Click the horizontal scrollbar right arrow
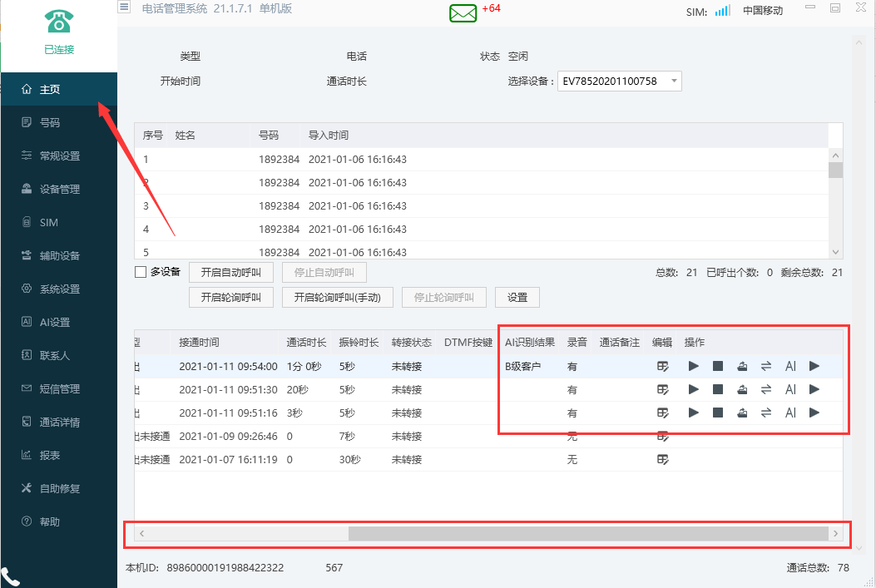This screenshot has height=588, width=876. (x=836, y=534)
